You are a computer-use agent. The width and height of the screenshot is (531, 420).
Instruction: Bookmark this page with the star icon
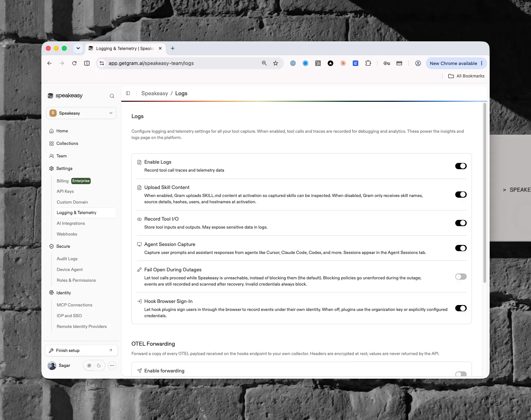click(276, 63)
